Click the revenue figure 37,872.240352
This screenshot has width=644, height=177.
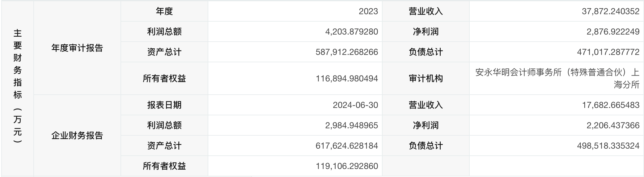click(610, 11)
